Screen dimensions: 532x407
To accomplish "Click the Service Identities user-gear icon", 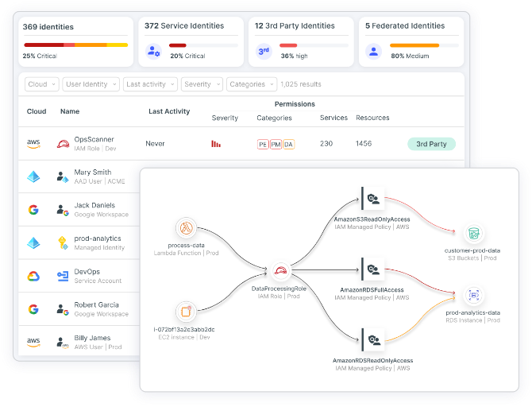I will coord(154,52).
